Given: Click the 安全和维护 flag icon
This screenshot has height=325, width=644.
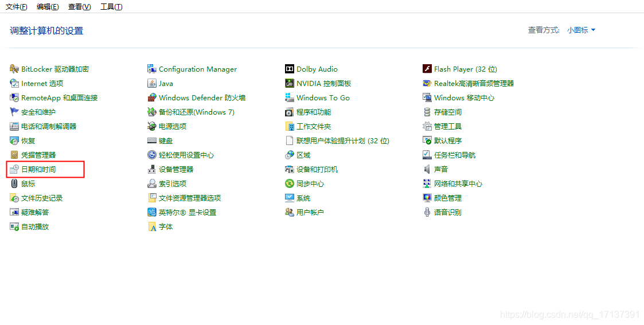Looking at the screenshot, I should [x=14, y=112].
